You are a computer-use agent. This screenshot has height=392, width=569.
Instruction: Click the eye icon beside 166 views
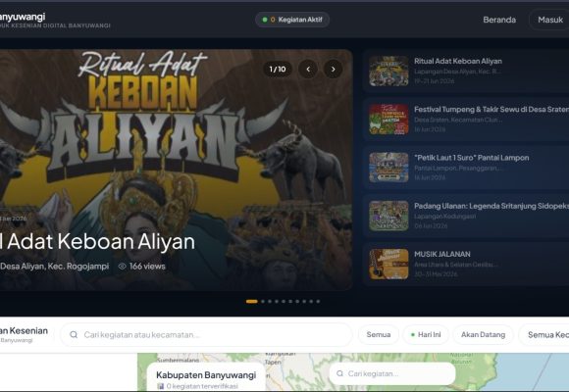click(123, 267)
